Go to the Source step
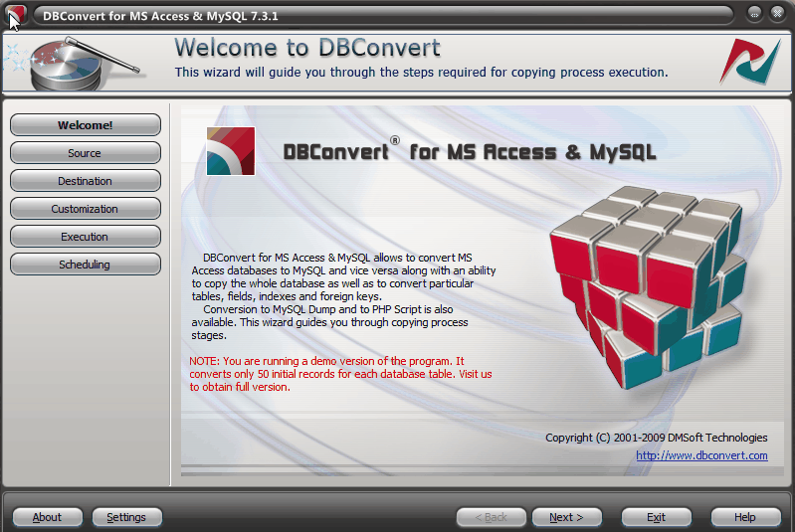Image resolution: width=795 pixels, height=532 pixels. [x=86, y=153]
